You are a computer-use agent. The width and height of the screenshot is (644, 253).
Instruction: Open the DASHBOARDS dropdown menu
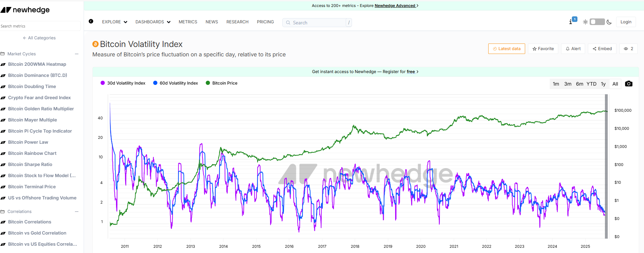153,22
